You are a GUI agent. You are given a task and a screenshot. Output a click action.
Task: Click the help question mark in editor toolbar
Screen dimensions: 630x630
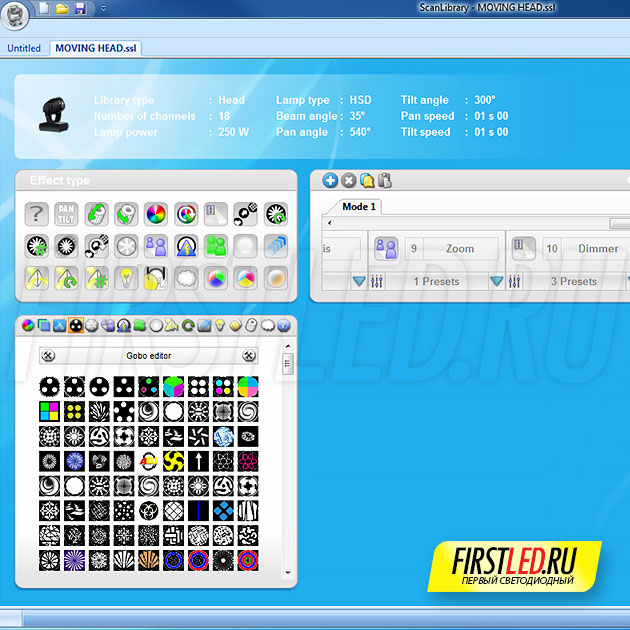coord(283,325)
